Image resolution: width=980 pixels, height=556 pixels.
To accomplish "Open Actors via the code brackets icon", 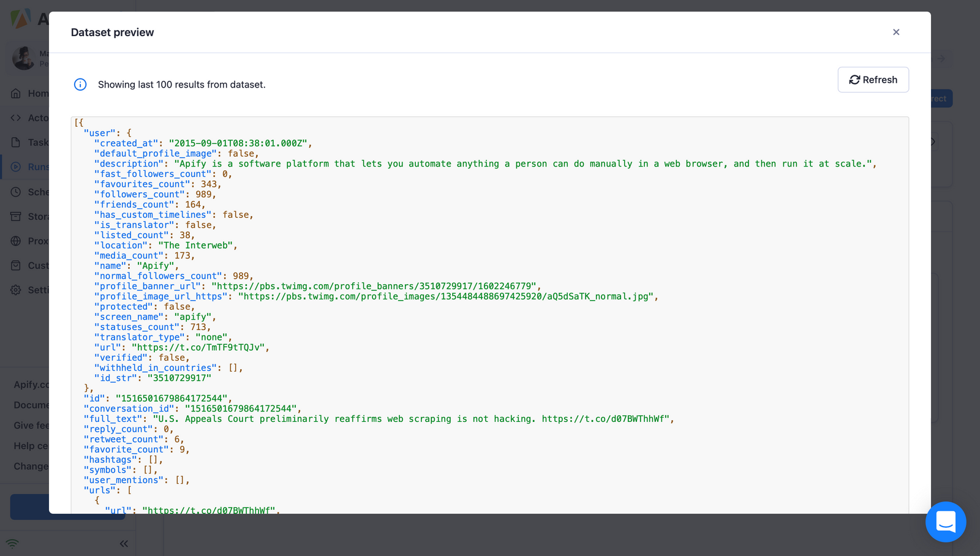I will [x=16, y=118].
